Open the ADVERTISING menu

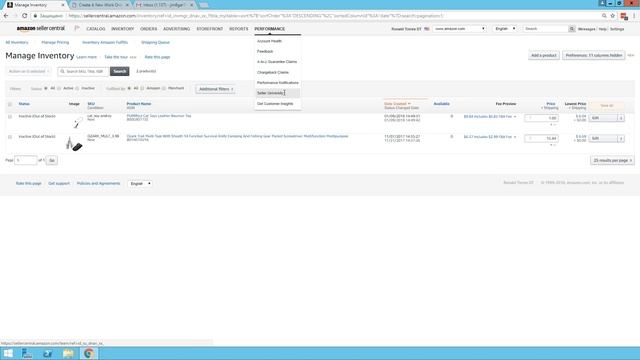coord(177,29)
